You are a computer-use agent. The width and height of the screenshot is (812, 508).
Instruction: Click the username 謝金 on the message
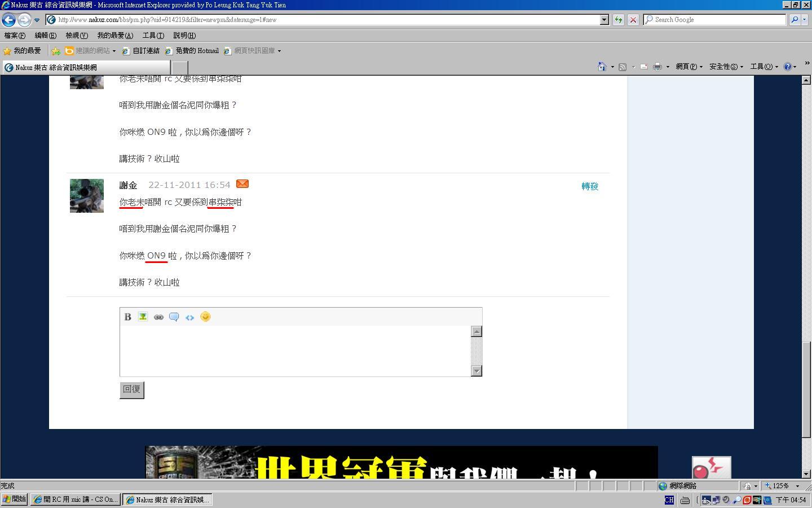(x=129, y=185)
